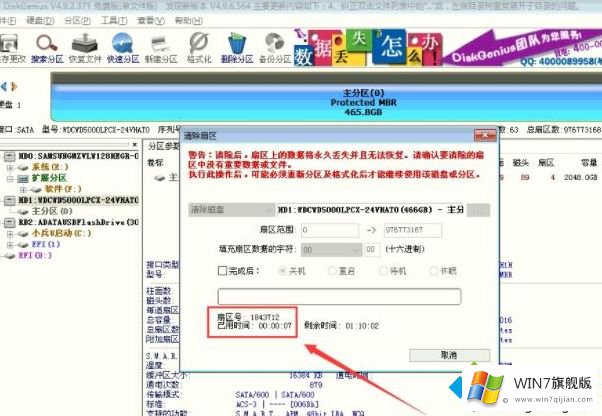Open the 清除磁盘 dropdown in dialog
The width and height of the screenshot is (602, 416).
point(231,210)
